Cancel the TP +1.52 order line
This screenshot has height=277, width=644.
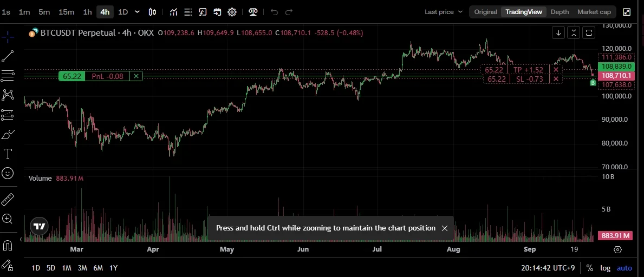tap(556, 70)
